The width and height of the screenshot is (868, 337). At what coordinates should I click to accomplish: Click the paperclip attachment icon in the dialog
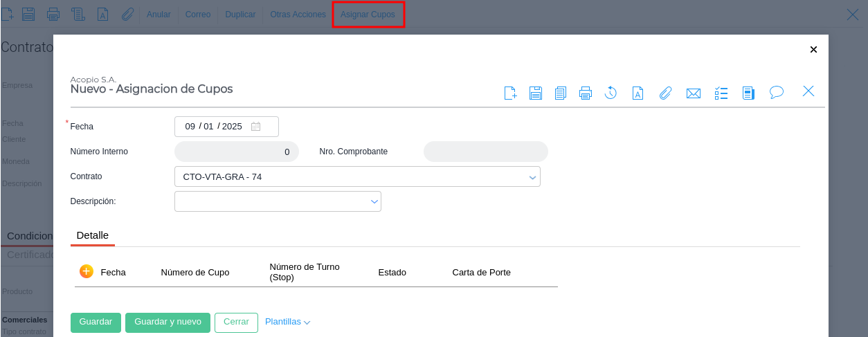pyautogui.click(x=665, y=93)
